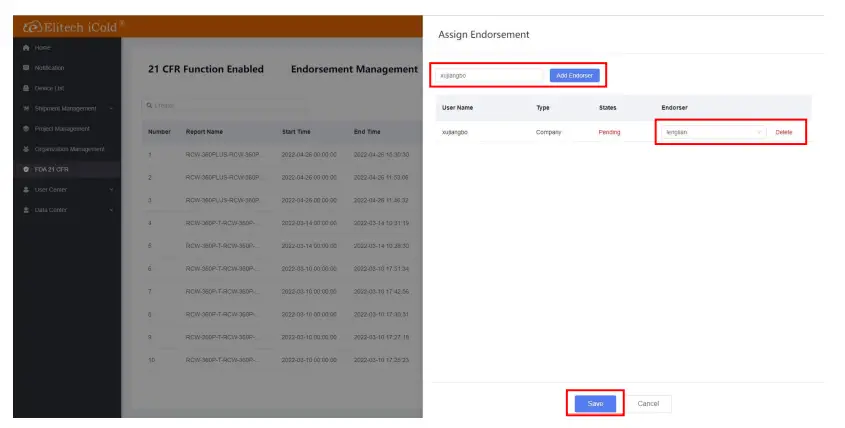Expand the Shipment Management chevron
Screen dimensions: 845x428
[x=111, y=109]
